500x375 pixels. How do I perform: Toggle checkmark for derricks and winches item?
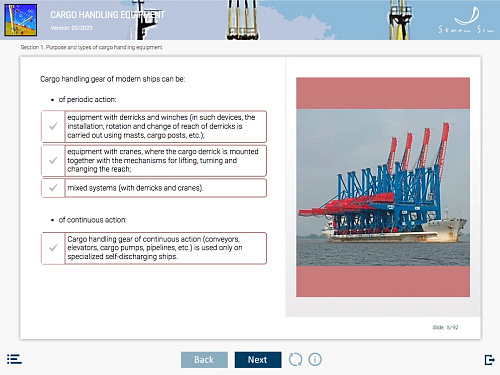tap(53, 126)
